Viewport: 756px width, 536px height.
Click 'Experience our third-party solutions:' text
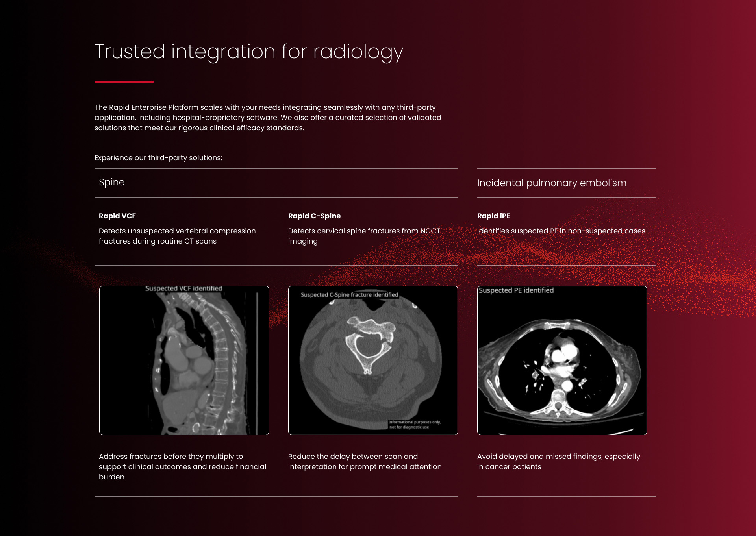click(x=158, y=158)
